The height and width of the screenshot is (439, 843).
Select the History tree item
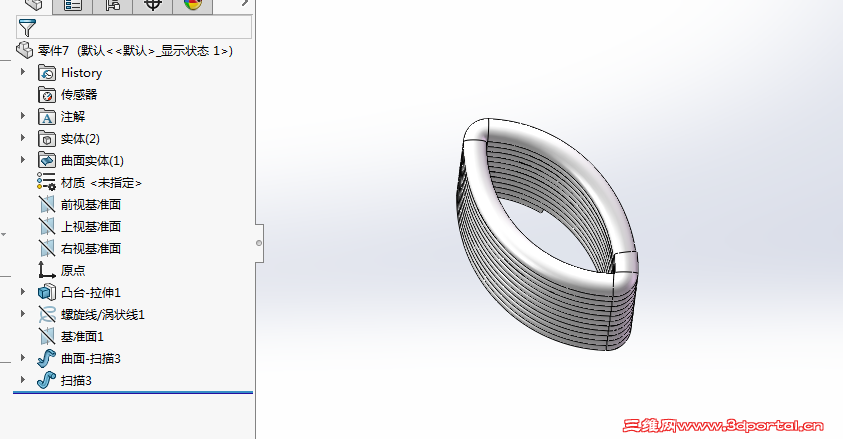[81, 73]
